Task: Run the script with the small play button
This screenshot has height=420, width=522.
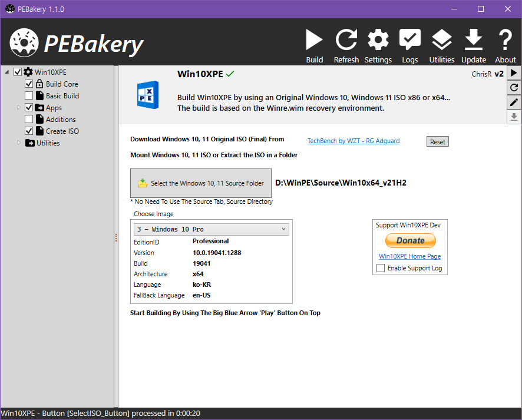Action: tap(514, 73)
